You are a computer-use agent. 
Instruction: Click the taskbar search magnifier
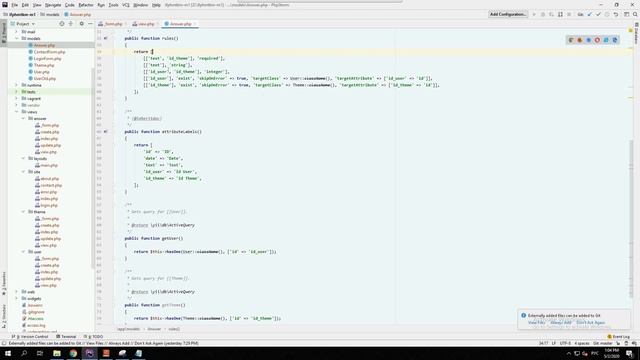tap(24, 353)
